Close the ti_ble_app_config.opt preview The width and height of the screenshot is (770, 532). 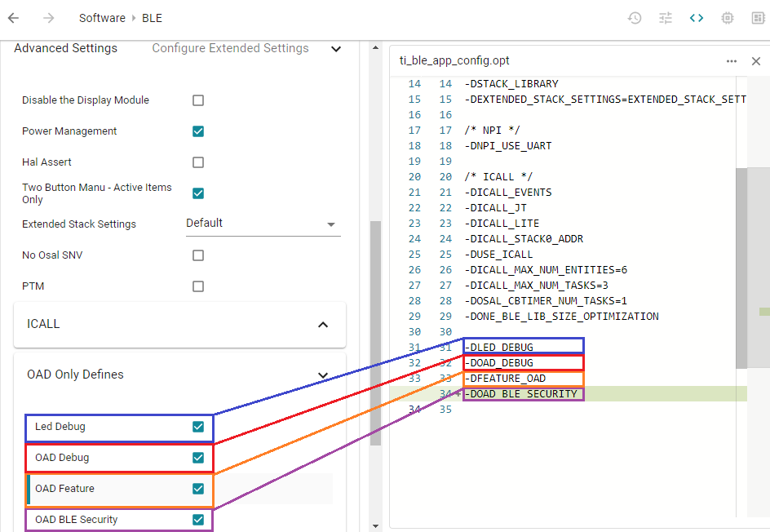(x=756, y=60)
